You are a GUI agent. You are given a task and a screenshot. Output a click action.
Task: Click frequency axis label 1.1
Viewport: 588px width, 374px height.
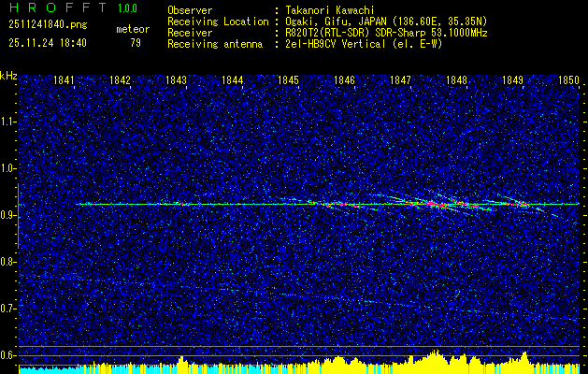7,122
